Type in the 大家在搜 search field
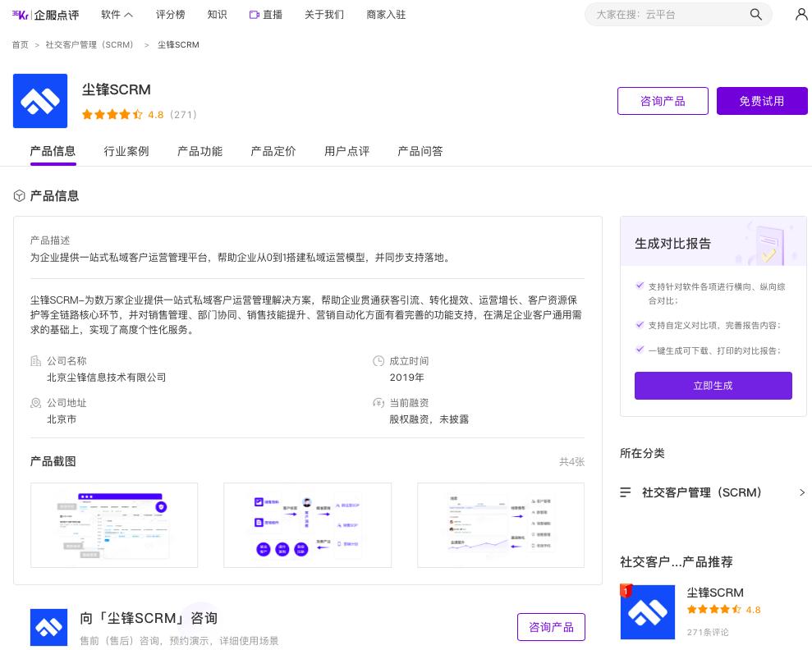This screenshot has width=812, height=650. (x=665, y=15)
